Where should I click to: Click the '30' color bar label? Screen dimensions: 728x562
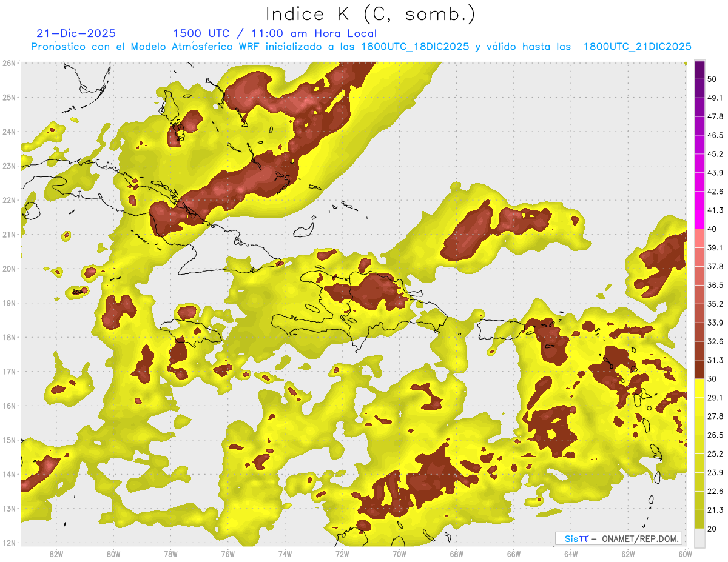pos(712,379)
